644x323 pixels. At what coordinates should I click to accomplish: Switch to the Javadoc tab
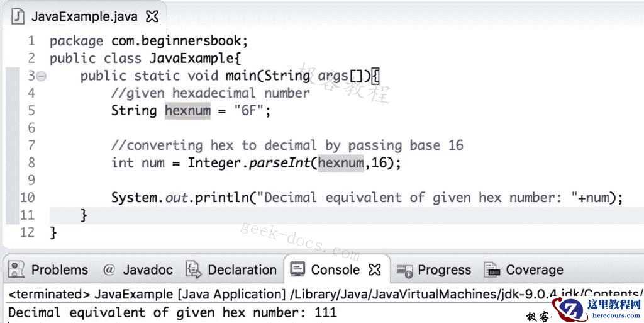pyautogui.click(x=148, y=269)
